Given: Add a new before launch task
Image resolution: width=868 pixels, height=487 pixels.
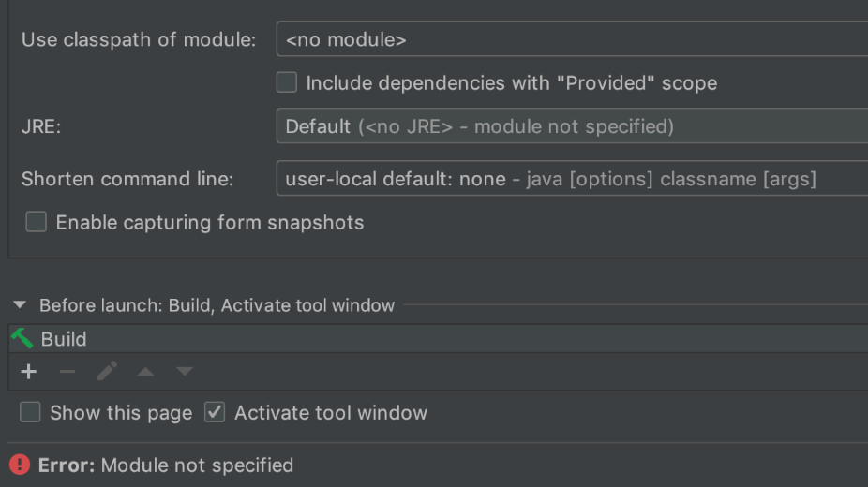Looking at the screenshot, I should [x=28, y=372].
